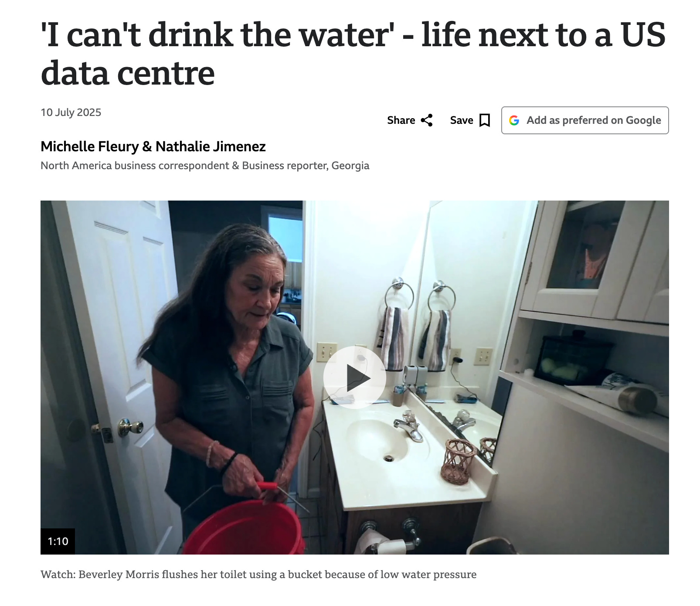
Task: Click the video caption about low water pressure
Action: coord(258,575)
